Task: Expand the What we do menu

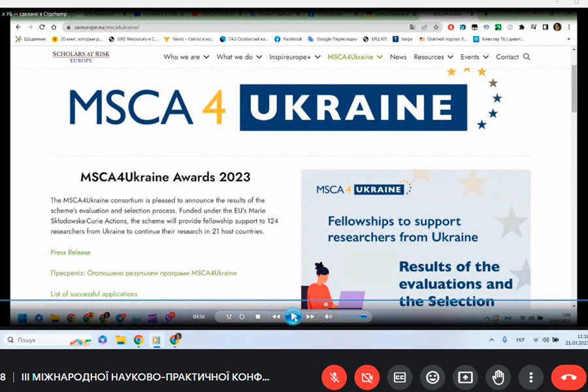Action: 239,57
